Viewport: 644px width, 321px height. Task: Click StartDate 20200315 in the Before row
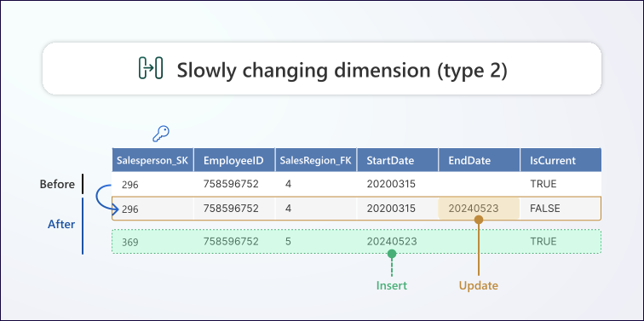click(391, 184)
